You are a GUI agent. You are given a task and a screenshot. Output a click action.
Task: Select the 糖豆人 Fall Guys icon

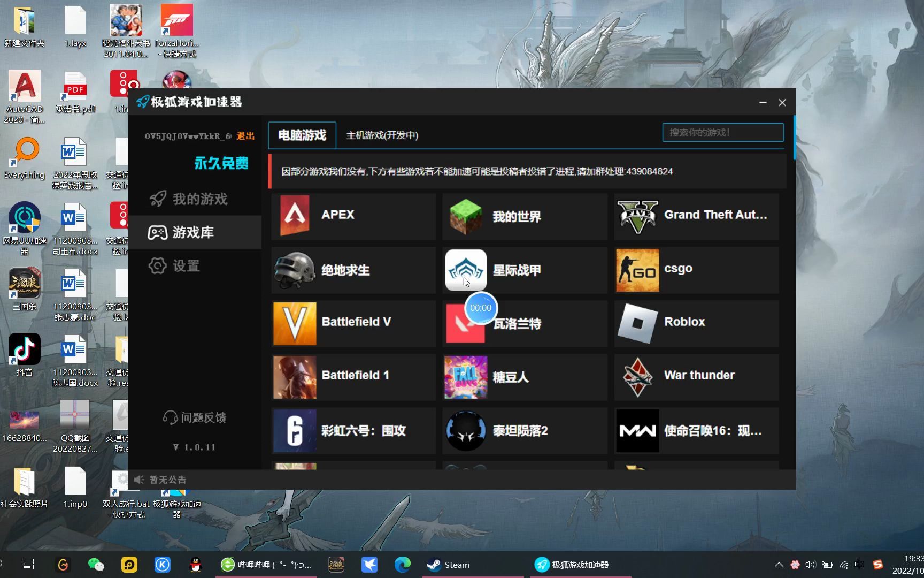coord(466,377)
